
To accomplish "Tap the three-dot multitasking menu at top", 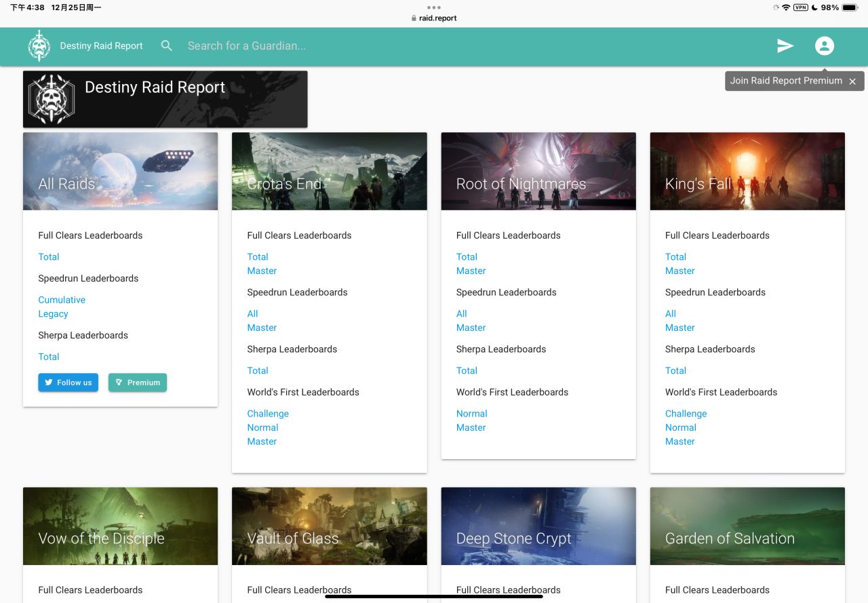I will [x=434, y=7].
